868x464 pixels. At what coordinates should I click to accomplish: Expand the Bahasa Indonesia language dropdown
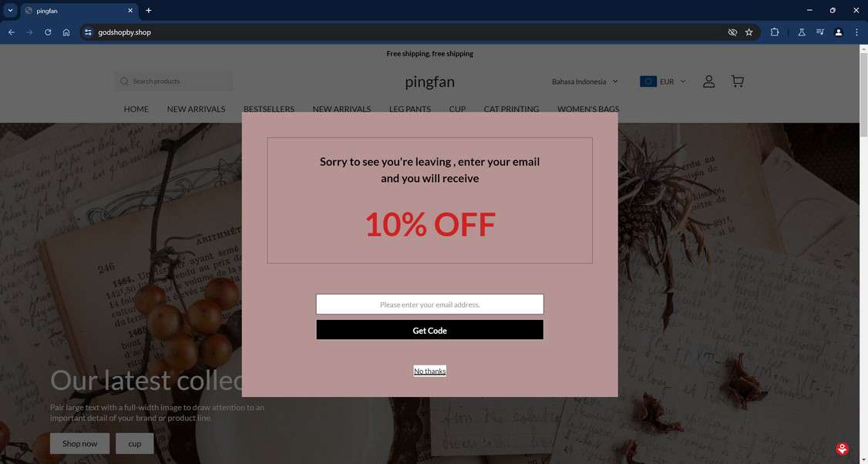tap(584, 82)
